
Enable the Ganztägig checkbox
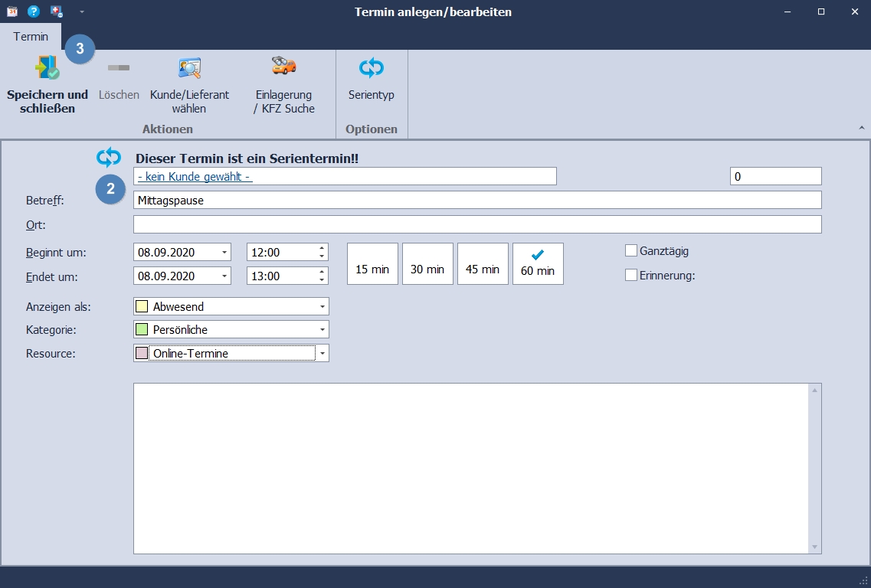[631, 251]
